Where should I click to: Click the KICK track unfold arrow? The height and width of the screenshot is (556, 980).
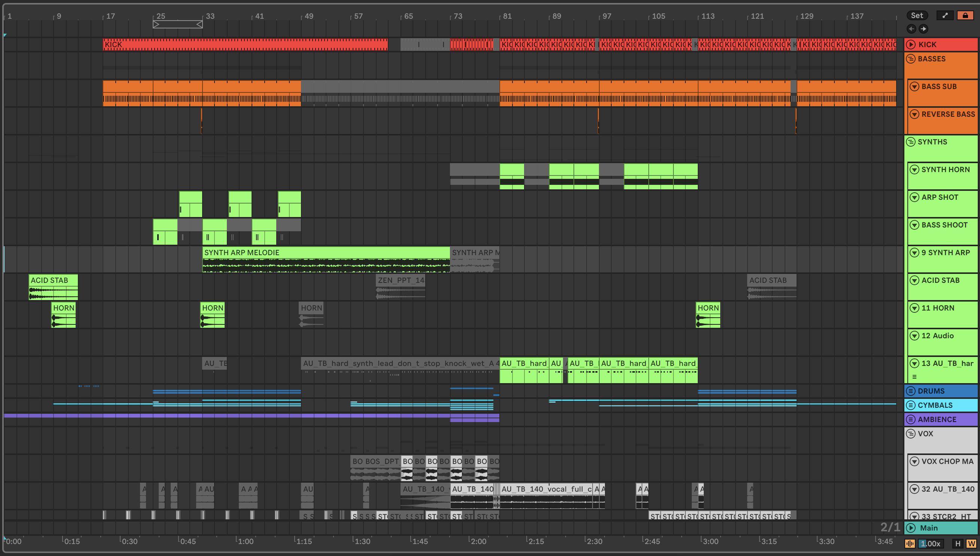click(911, 45)
